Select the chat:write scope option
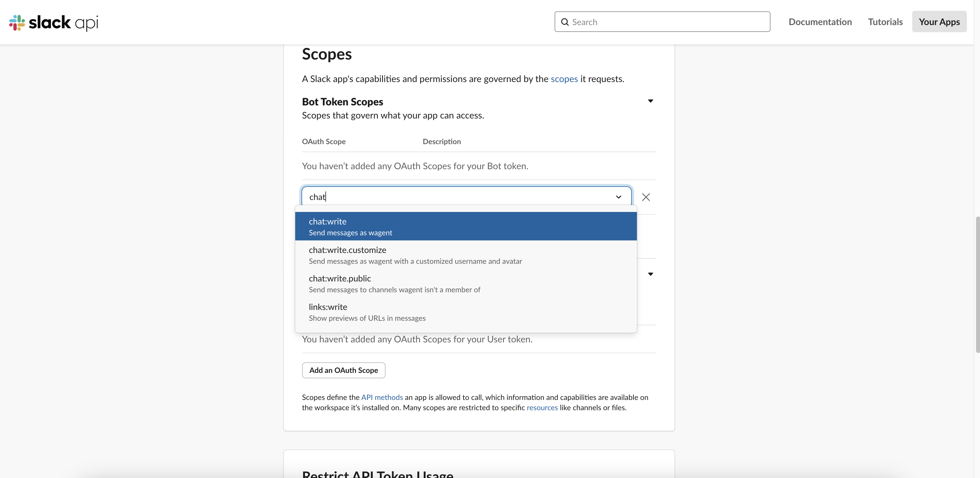The image size is (980, 478). coord(466,226)
